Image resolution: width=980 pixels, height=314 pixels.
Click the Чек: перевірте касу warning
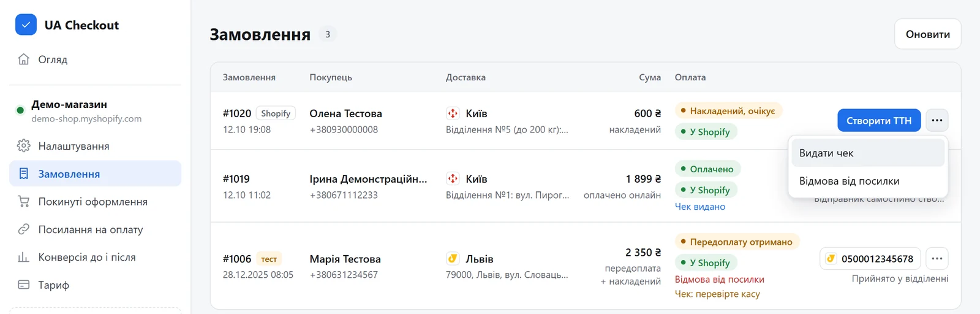[717, 294]
